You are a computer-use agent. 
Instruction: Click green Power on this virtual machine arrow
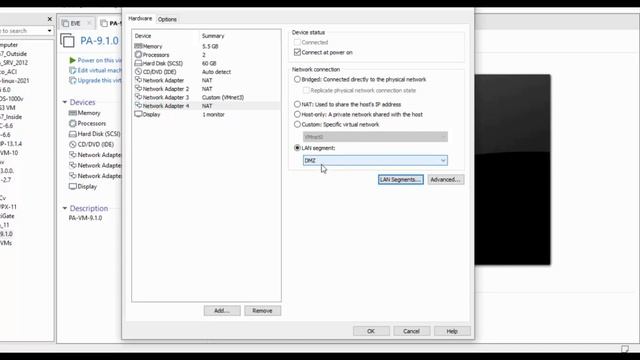pyautogui.click(x=72, y=60)
